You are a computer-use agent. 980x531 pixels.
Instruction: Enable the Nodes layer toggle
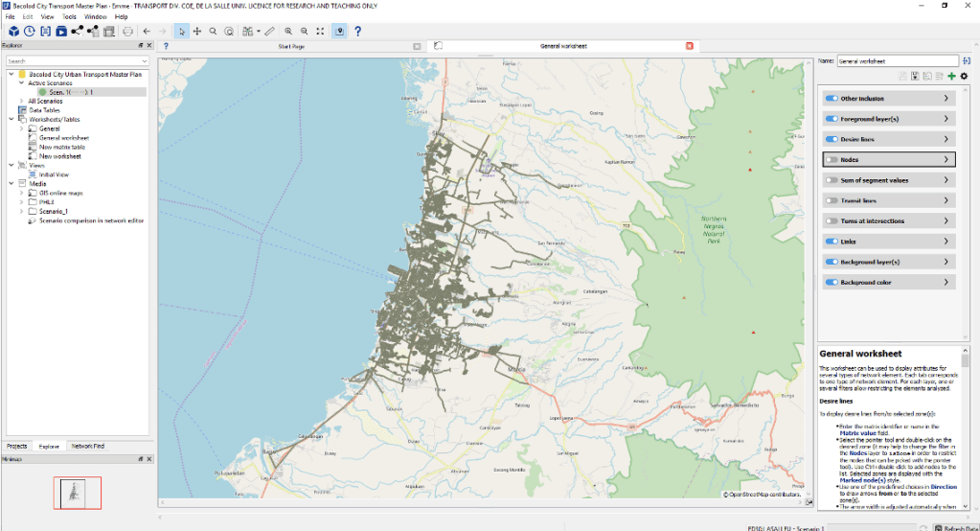click(x=831, y=160)
